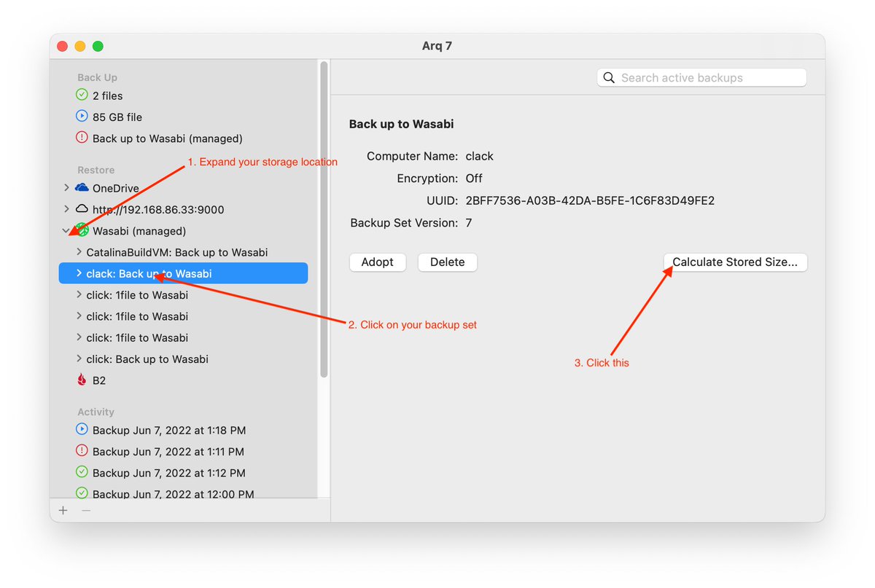Viewport: 875px width, 588px height.
Task: Click the minus remove button at sidebar bottom
Action: coord(86,510)
